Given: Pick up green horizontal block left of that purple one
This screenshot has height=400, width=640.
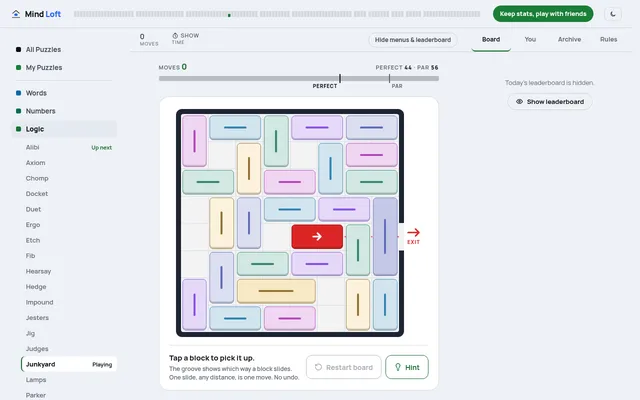Looking at the screenshot, I should point(262,264).
